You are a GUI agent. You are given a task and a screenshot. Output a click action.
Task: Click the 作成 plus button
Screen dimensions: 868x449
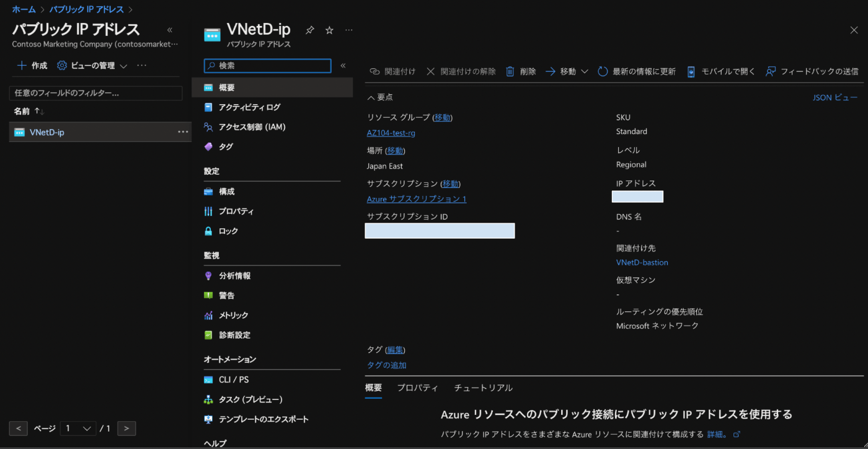tap(32, 66)
